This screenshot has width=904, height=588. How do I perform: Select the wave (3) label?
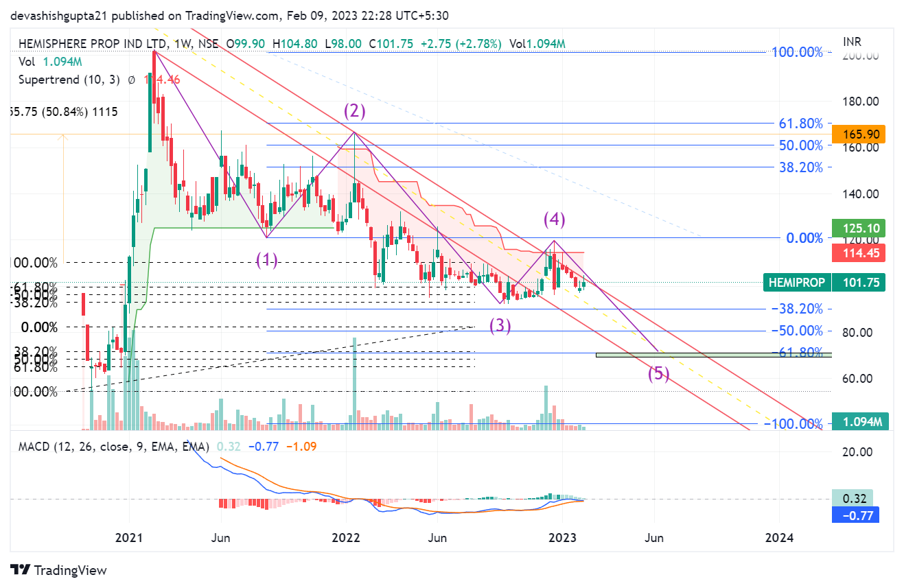(x=500, y=326)
